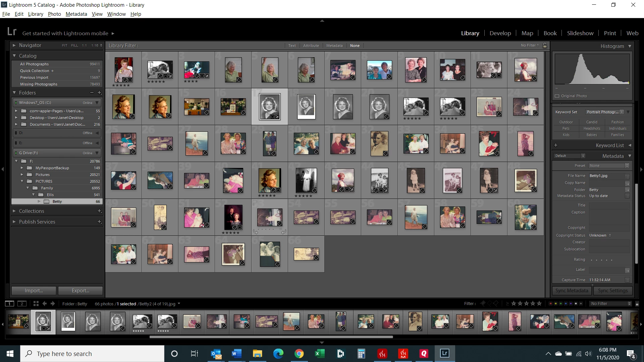
Task: Open the Metadata menu
Action: 76,14
